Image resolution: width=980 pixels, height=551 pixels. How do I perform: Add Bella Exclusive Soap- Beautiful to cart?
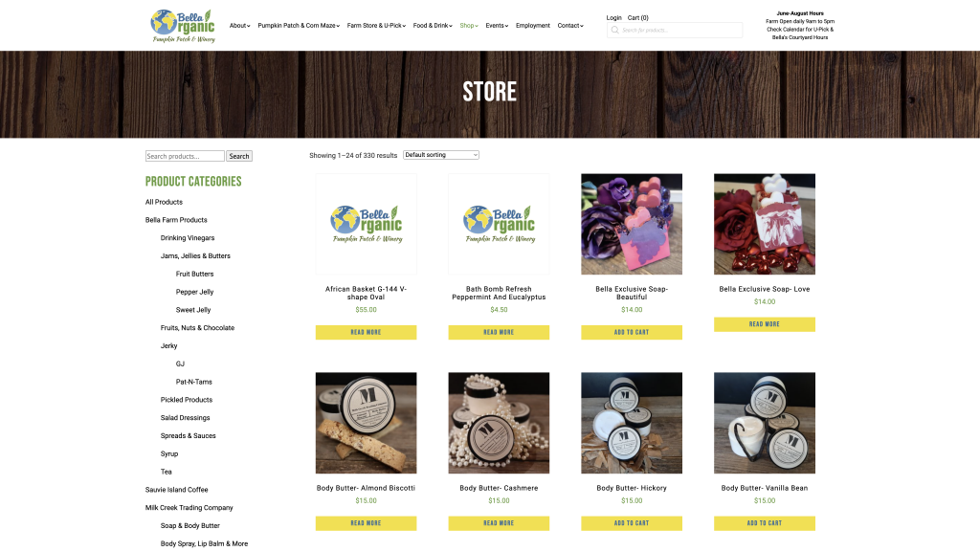click(632, 332)
